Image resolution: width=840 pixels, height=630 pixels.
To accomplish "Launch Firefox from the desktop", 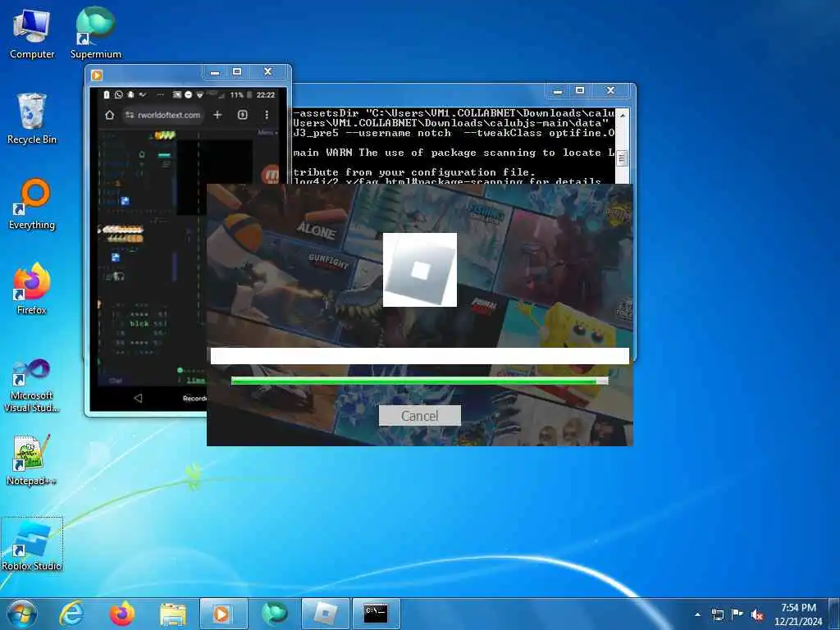I will pyautogui.click(x=32, y=290).
